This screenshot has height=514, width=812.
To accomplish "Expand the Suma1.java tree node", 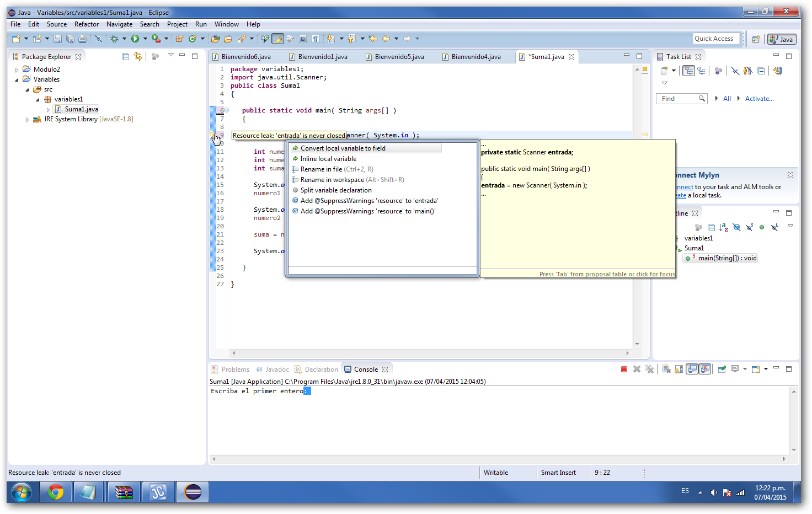I will (x=48, y=110).
